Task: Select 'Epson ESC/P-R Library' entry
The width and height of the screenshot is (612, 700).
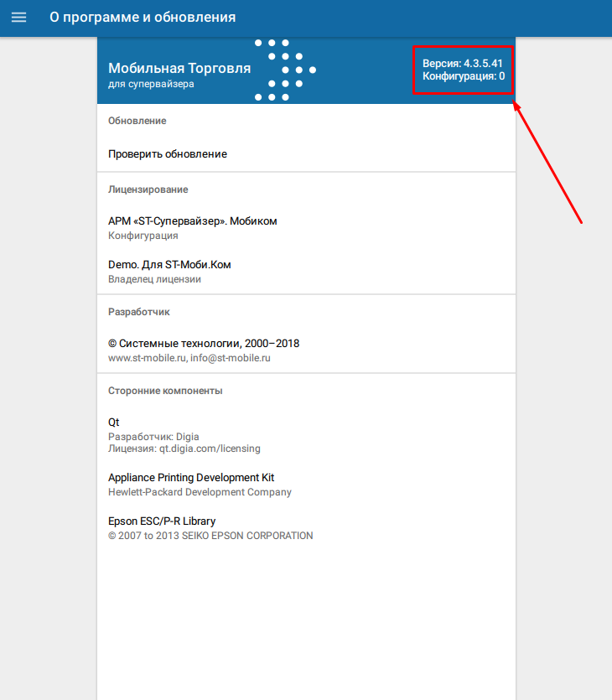Action: tap(162, 521)
